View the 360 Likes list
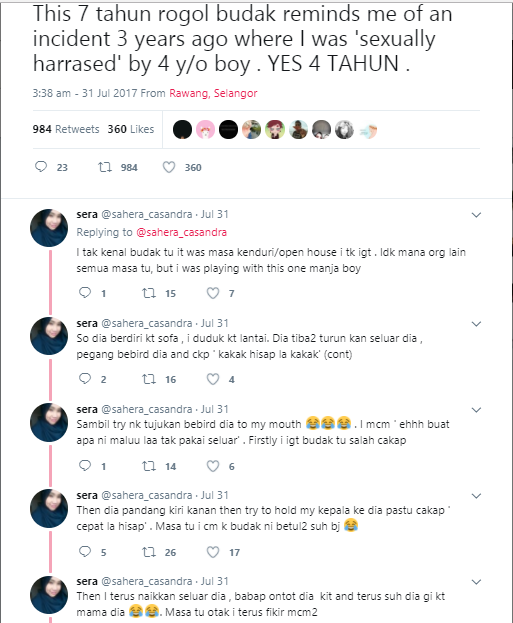Screen dimensions: 513x623 point(131,129)
